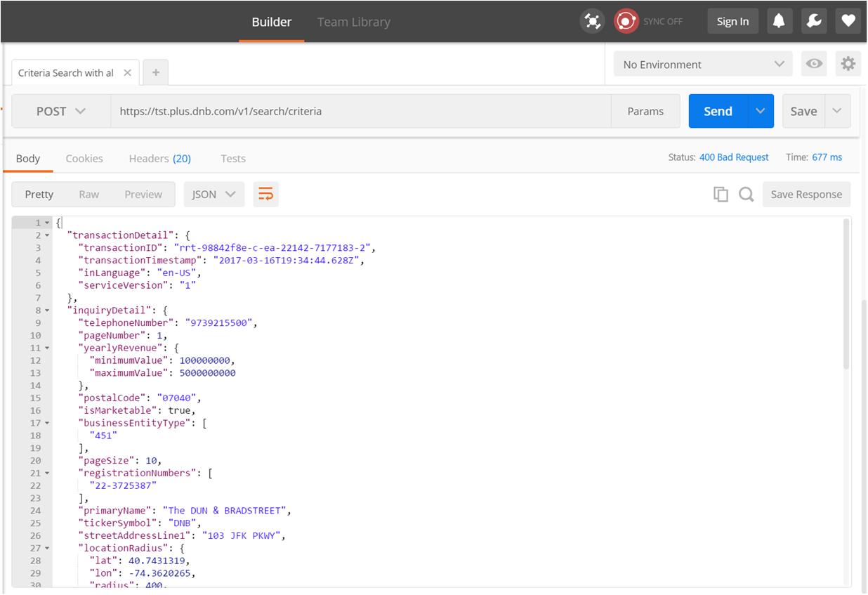This screenshot has width=868, height=595.
Task: Open the Tests response tab
Action: [x=233, y=158]
